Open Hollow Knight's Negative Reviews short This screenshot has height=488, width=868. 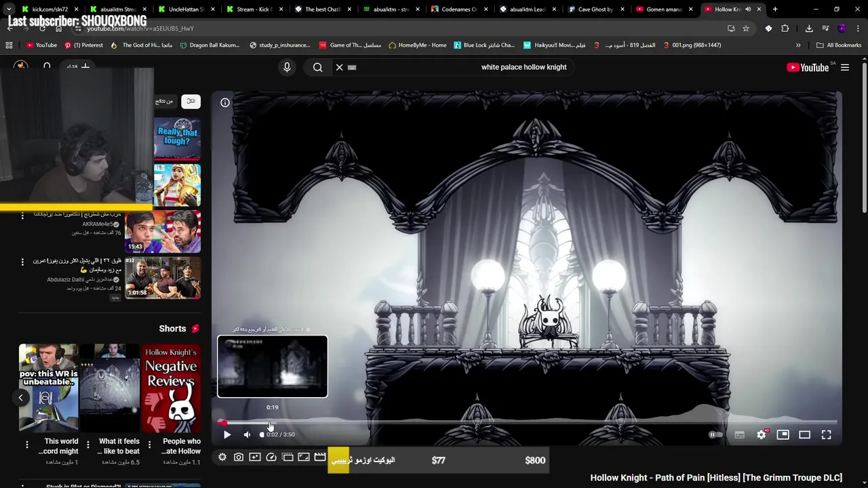pos(171,388)
